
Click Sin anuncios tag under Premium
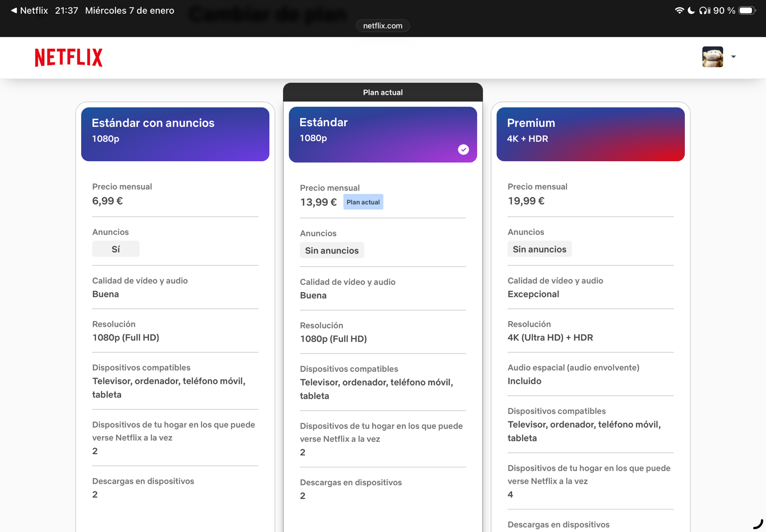(x=539, y=249)
